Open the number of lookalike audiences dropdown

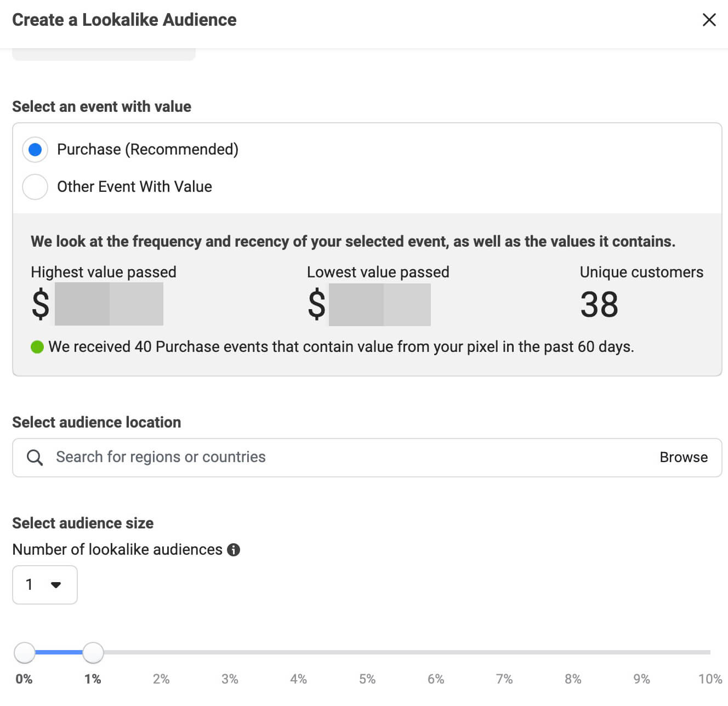click(x=44, y=585)
